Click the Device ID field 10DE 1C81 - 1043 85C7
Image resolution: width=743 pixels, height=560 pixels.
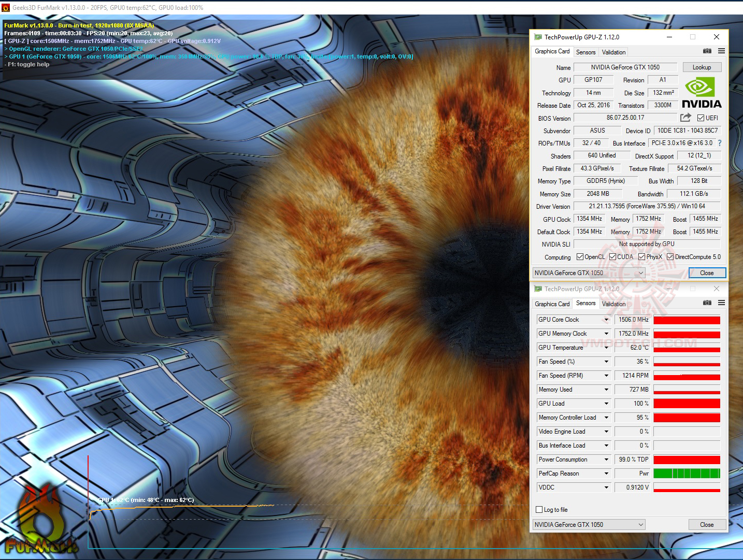(688, 131)
